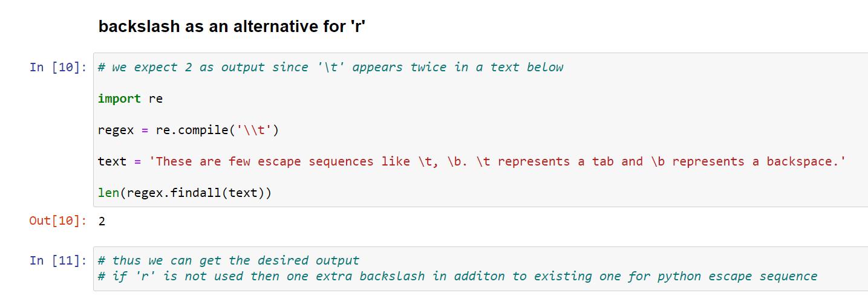Select the In [11] cell prompt

click(59, 260)
